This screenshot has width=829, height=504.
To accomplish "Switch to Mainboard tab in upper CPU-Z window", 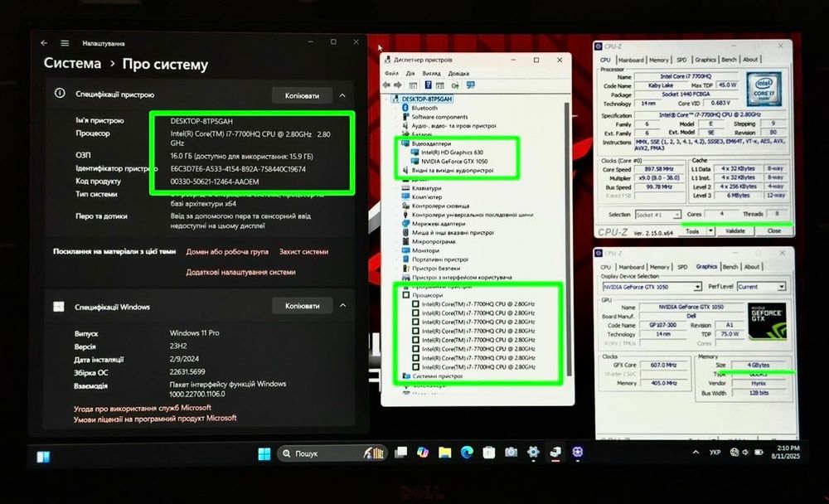I will point(630,61).
